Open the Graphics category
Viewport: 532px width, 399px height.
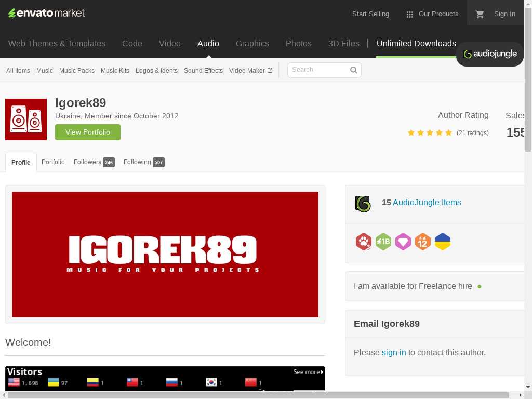[252, 44]
